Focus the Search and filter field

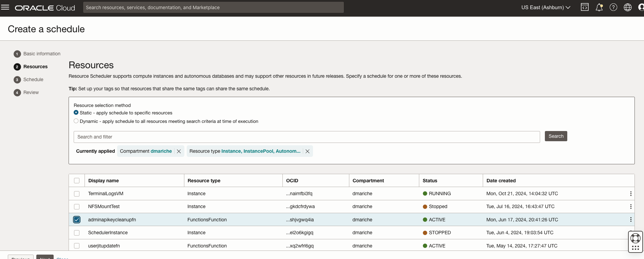(306, 137)
